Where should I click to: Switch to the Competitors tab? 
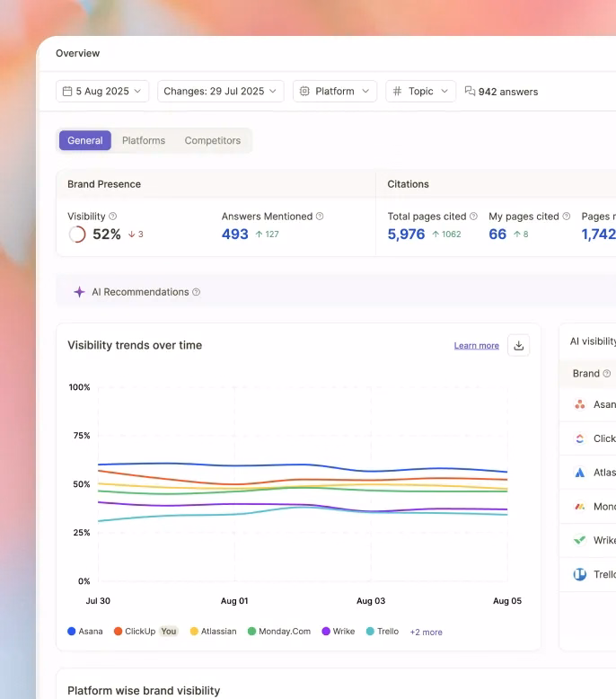(213, 140)
